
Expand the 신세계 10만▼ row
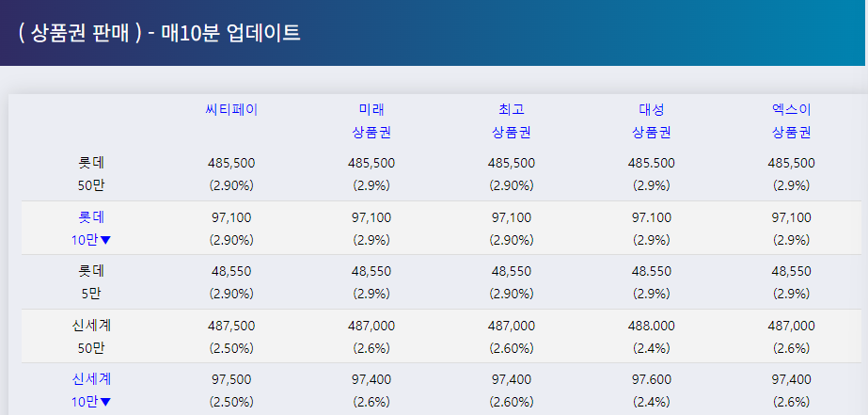[x=91, y=391]
